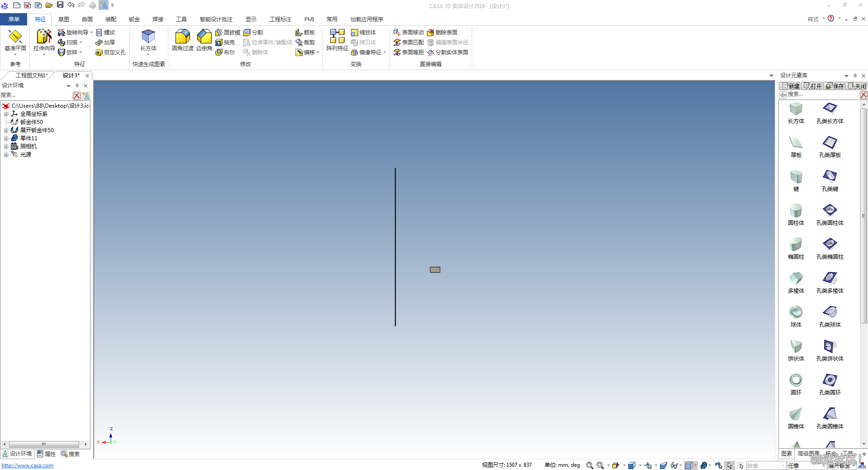The height and width of the screenshot is (470, 868).
Task: Pick the 孔类长方体 library element
Action: 830,113
